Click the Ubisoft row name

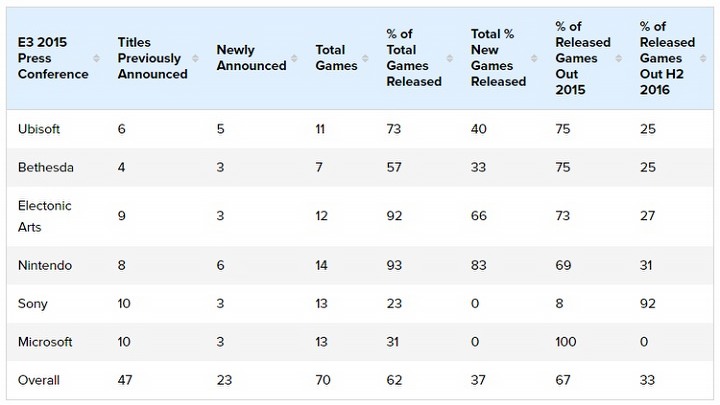click(x=39, y=129)
